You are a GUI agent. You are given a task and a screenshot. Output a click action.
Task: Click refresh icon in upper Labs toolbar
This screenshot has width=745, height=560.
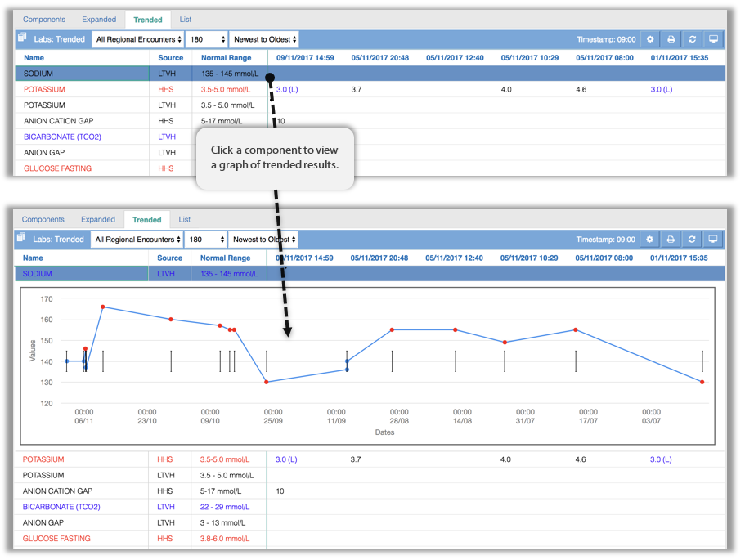point(692,40)
